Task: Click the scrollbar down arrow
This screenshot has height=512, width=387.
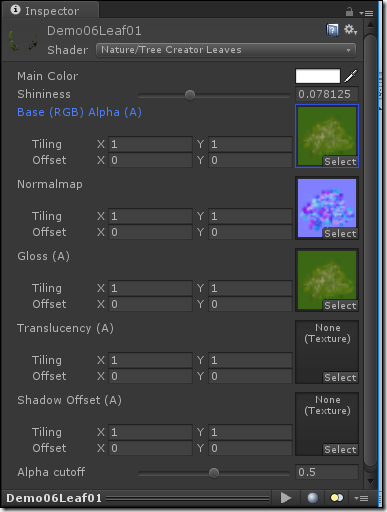Action: tap(370, 481)
